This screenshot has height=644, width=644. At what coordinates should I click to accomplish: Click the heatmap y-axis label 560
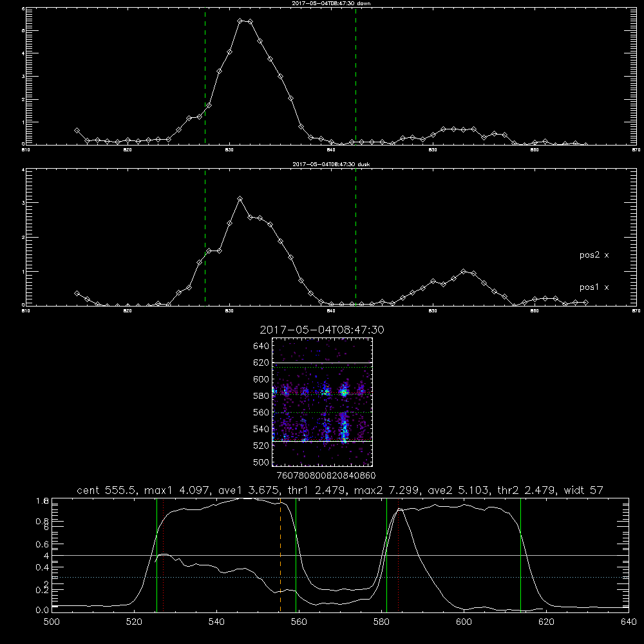pyautogui.click(x=261, y=412)
